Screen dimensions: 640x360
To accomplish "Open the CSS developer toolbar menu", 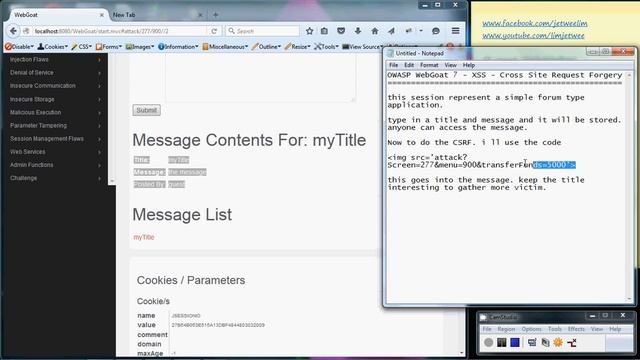I will point(82,47).
